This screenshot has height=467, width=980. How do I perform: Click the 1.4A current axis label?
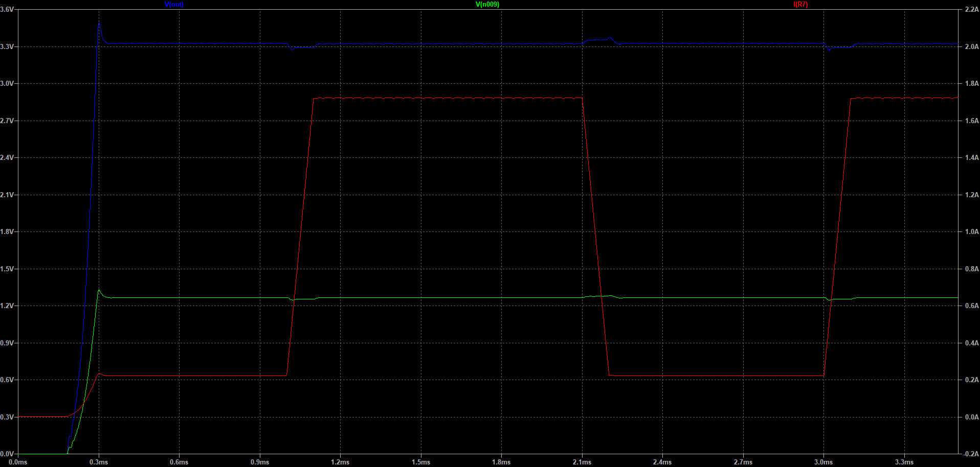971,157
